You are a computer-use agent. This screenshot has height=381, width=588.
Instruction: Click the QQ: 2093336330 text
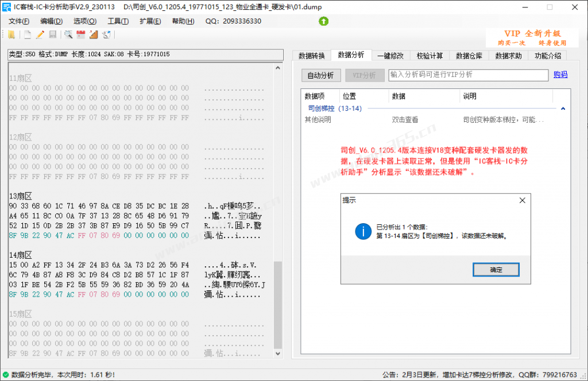[233, 21]
